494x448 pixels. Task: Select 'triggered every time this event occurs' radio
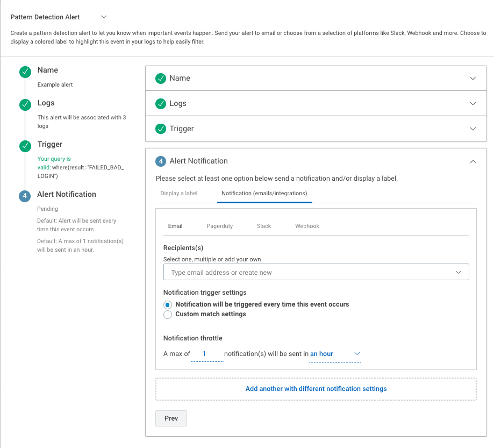(x=168, y=305)
